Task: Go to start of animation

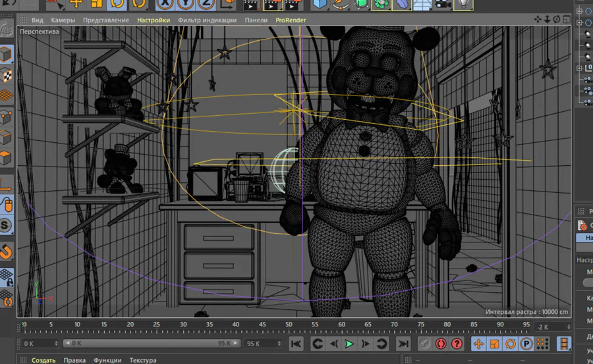Action: pos(296,344)
